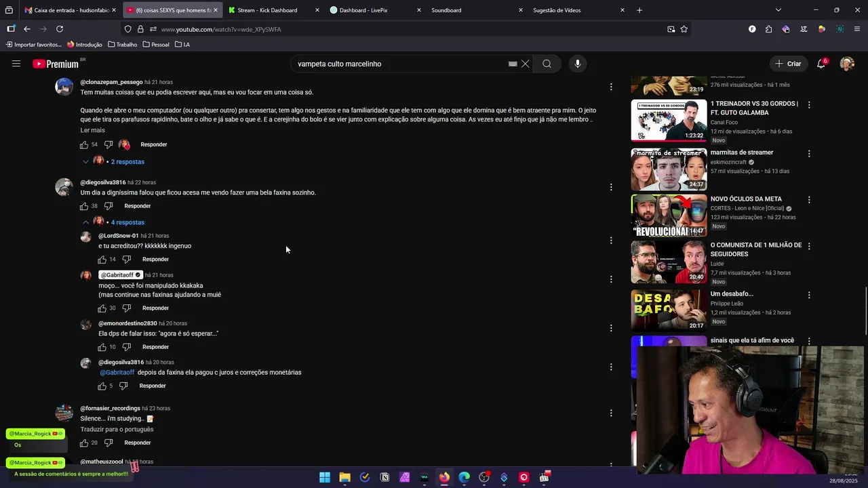Open Microsoft Edge from the taskbar
This screenshot has width=868, height=488.
point(464,477)
